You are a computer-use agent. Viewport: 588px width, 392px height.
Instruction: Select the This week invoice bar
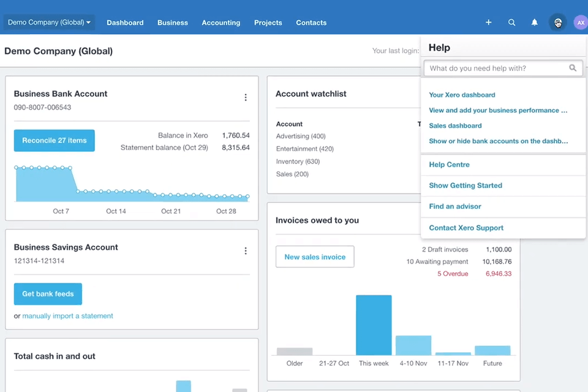coord(374,325)
